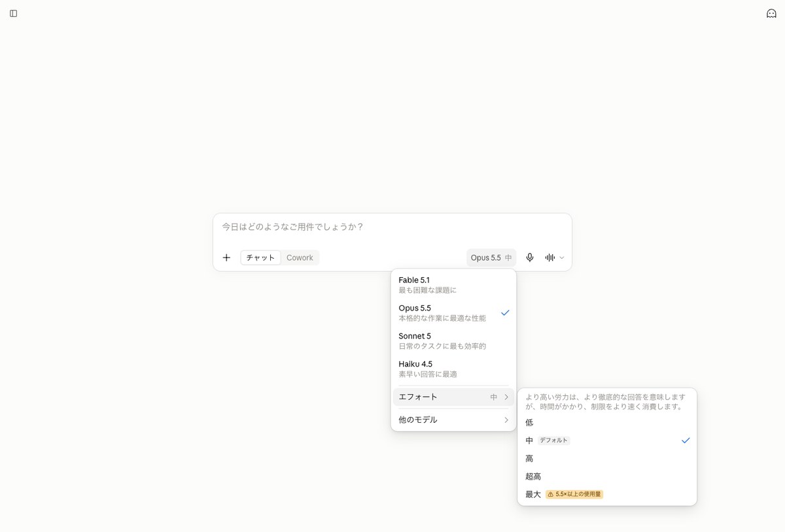Expand the エフォート submenu
Image resolution: width=785 pixels, height=532 pixels.
click(453, 397)
